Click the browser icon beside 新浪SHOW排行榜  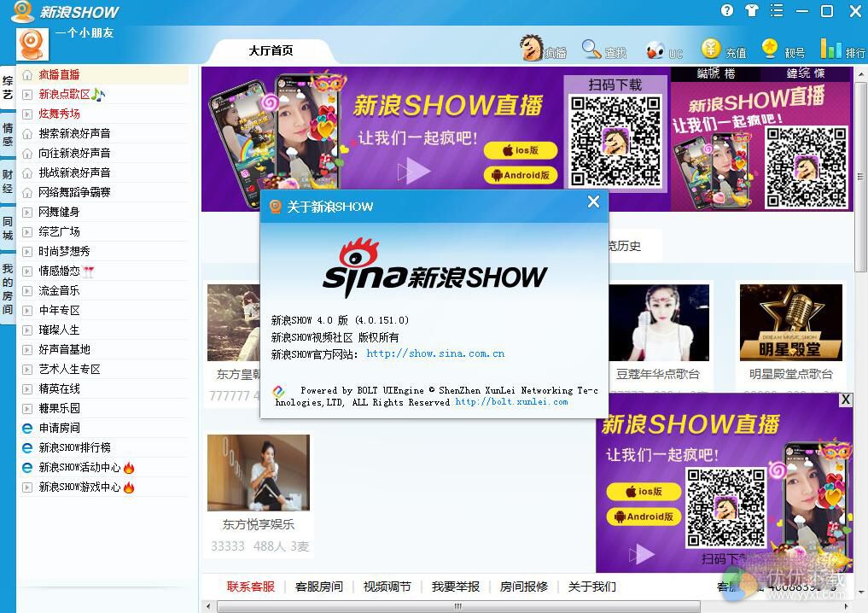click(27, 447)
